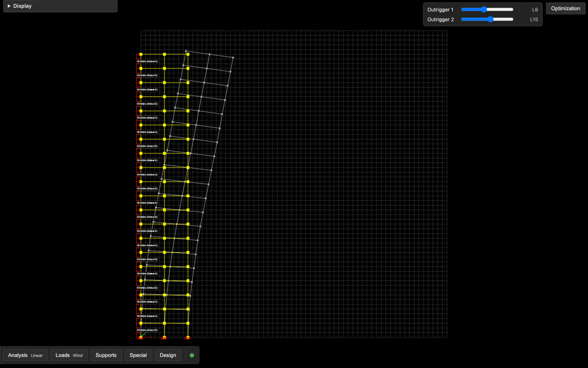Select the left column base support
Screen dimensions: 588x368
click(141, 338)
